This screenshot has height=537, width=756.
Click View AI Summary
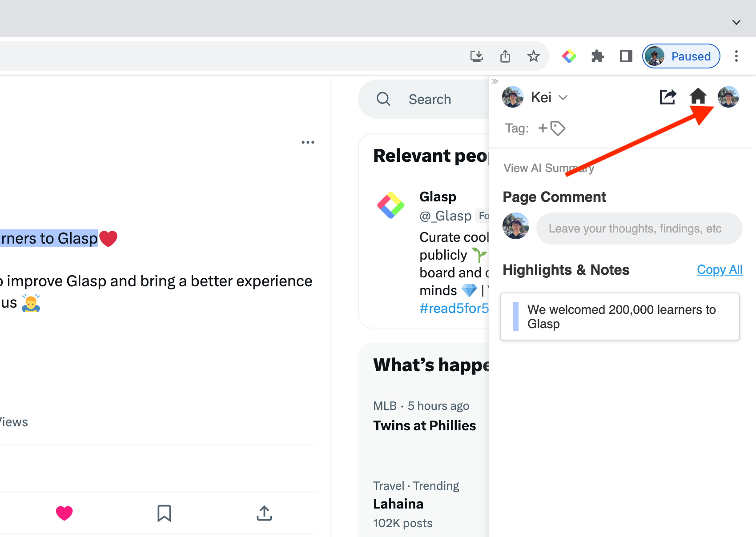click(x=549, y=168)
